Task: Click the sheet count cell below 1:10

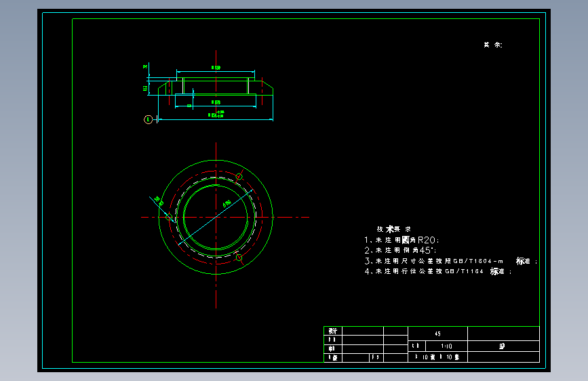Action: pos(437,357)
